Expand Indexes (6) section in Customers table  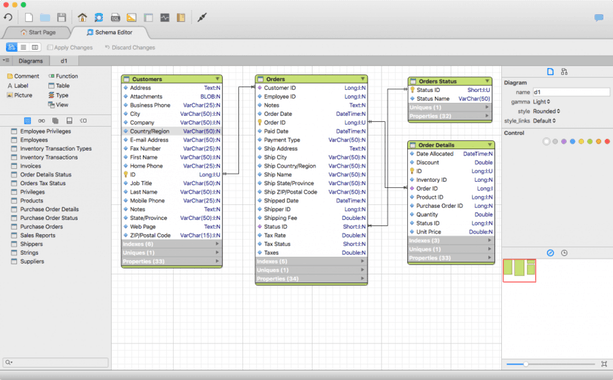172,244
